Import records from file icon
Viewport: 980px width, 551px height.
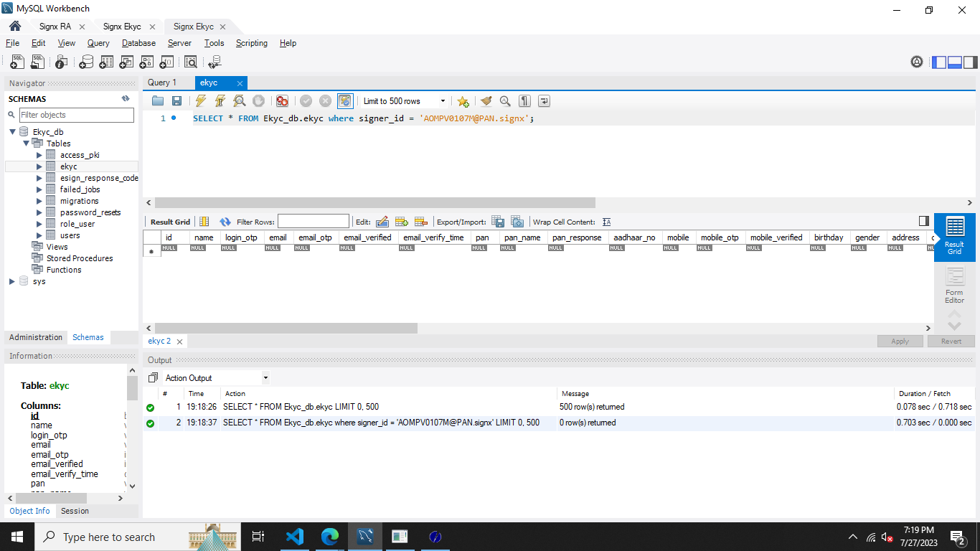pos(517,222)
